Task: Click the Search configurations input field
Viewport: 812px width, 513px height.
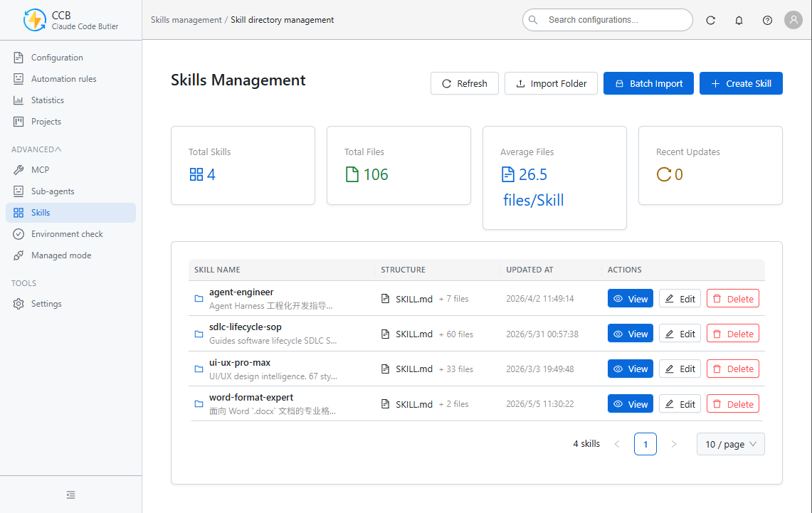Action: point(608,20)
